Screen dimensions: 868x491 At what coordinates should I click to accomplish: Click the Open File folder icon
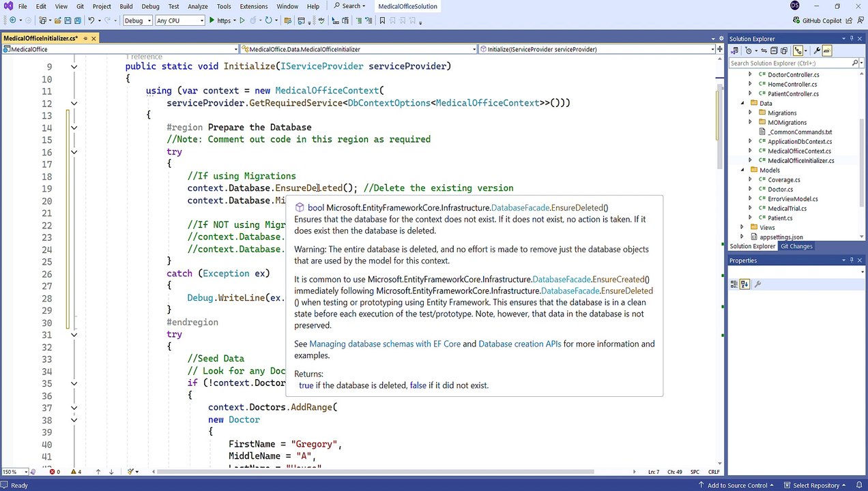coord(57,20)
